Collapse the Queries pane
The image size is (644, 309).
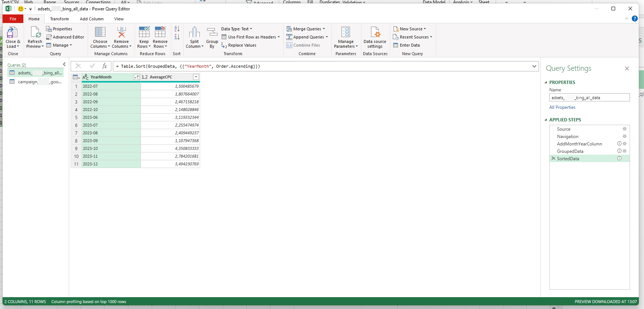tap(64, 64)
